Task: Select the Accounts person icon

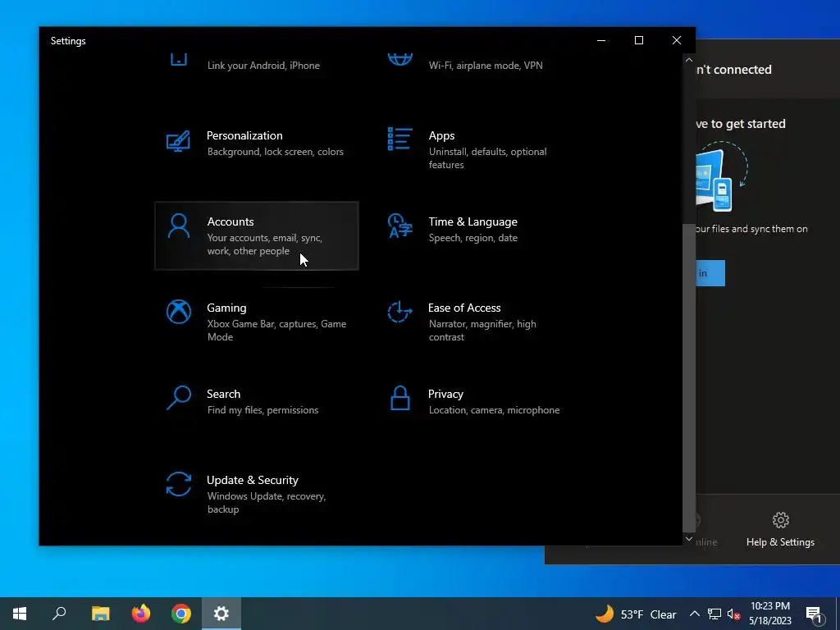Action: (x=178, y=226)
